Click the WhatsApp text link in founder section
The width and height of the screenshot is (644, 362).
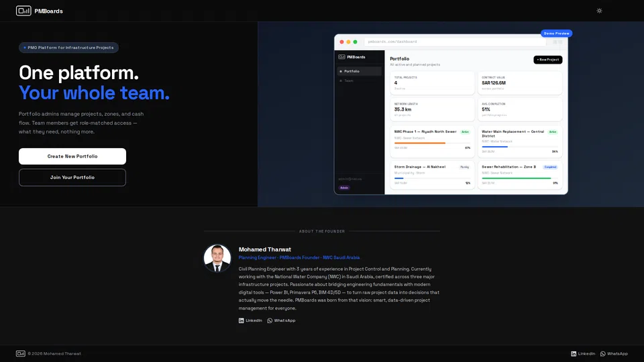[284, 320]
